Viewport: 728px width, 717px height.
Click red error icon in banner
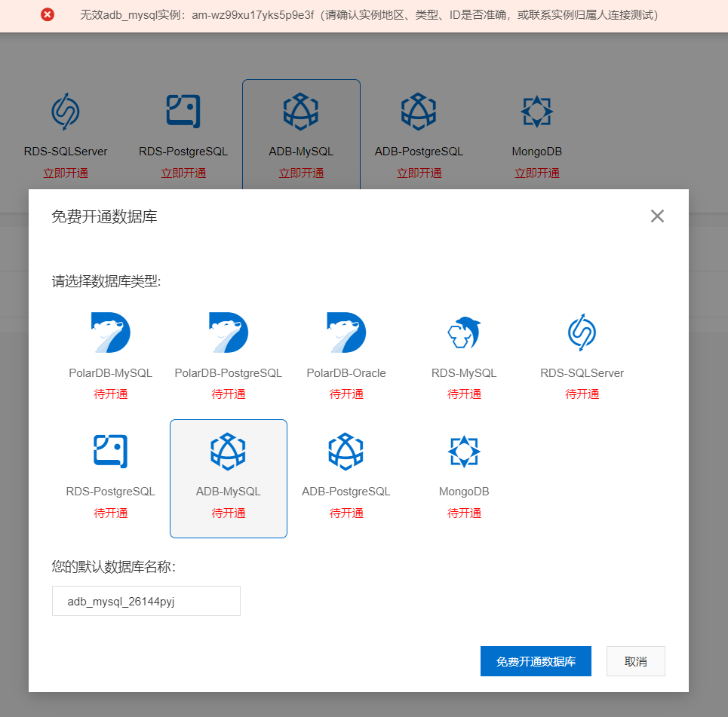coord(48,15)
